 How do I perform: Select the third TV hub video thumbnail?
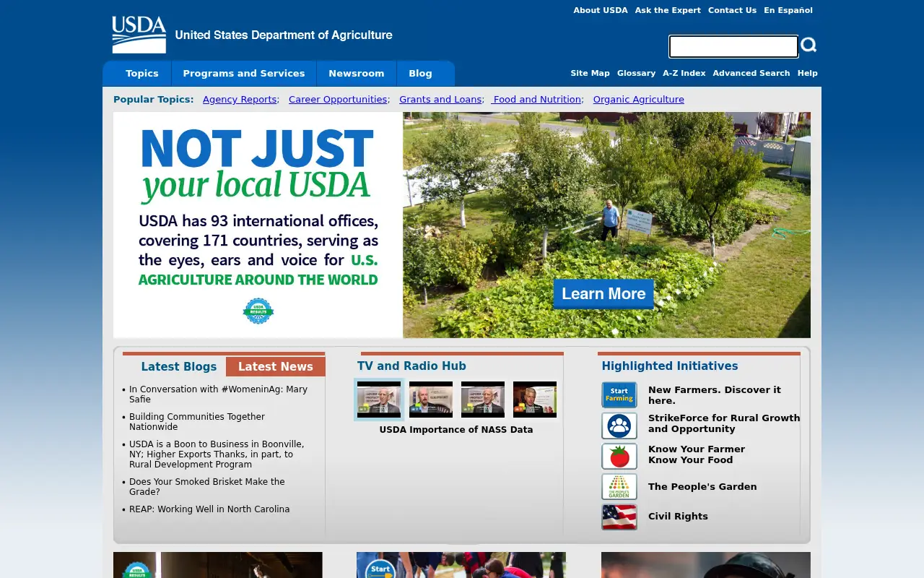[483, 400]
